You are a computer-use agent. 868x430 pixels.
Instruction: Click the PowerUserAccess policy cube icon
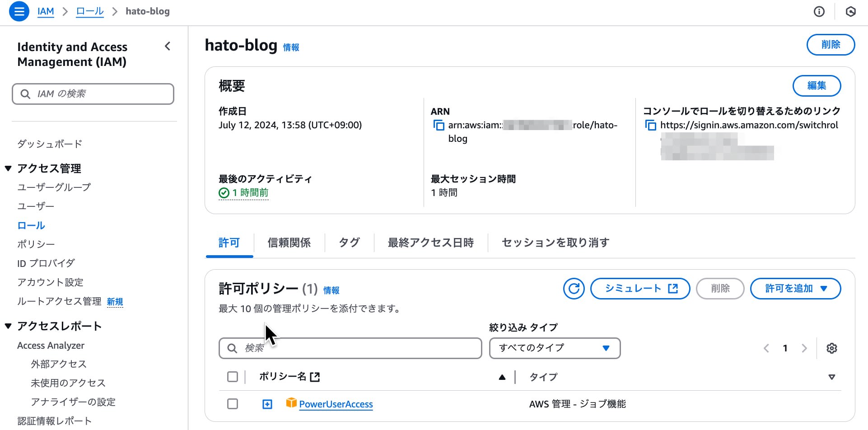291,403
